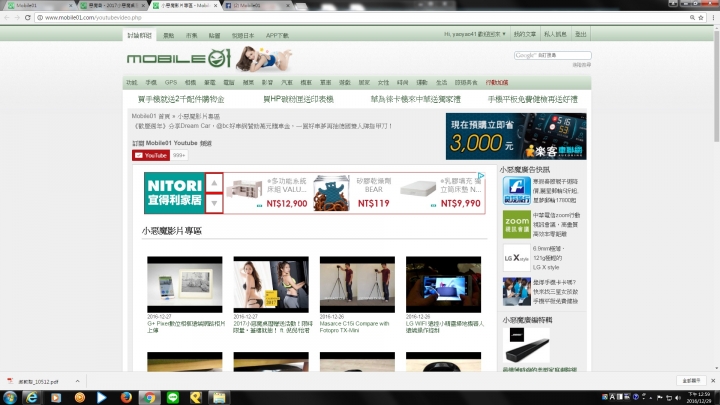Screen dimensions: 720x405
Task: Open 私人訊息 private messages link
Action: click(555, 34)
